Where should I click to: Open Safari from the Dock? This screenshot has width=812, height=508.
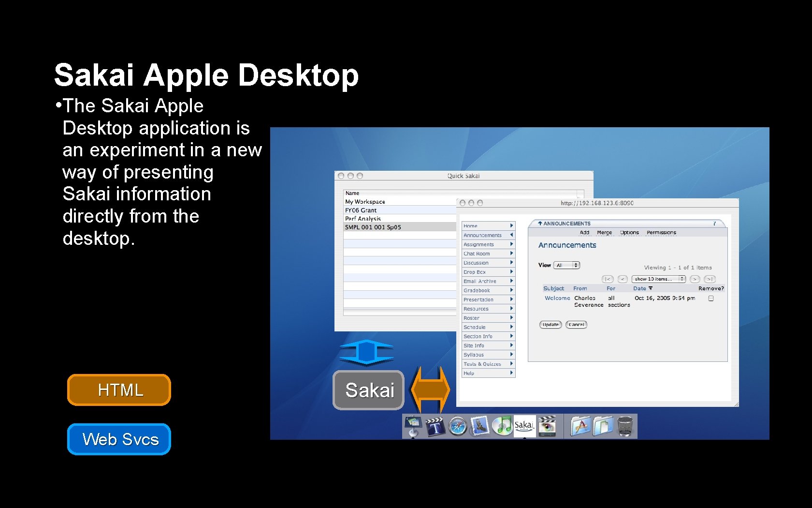(457, 427)
